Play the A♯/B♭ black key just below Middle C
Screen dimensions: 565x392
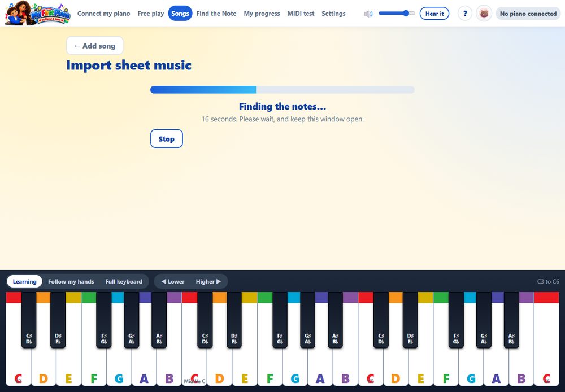point(159,320)
